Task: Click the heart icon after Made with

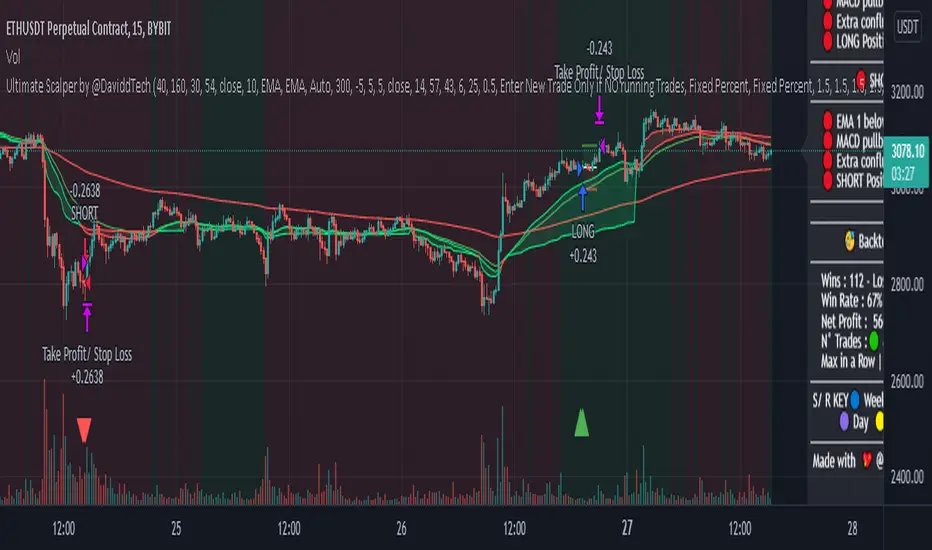Action: point(867,460)
